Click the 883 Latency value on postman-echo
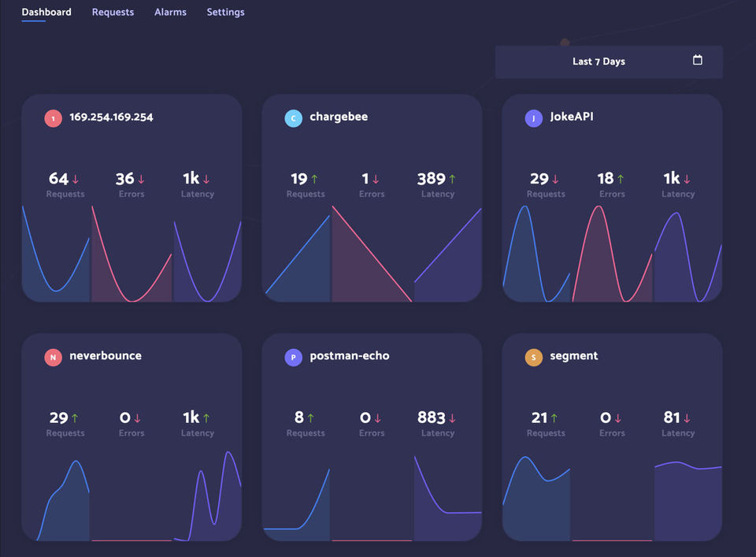This screenshot has height=557, width=756. (x=432, y=418)
